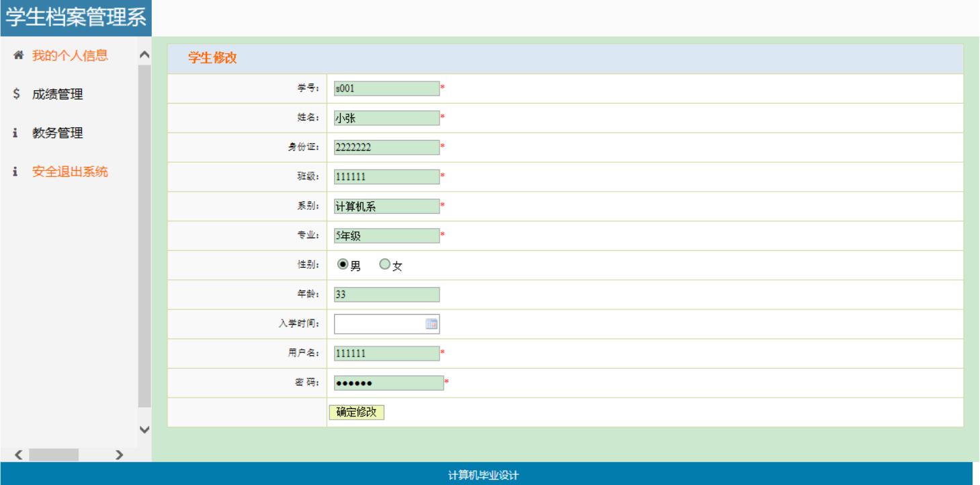Screen dimensions: 980x485
Task: Select the dollar icon next to 成绩管理
Action: 17,94
